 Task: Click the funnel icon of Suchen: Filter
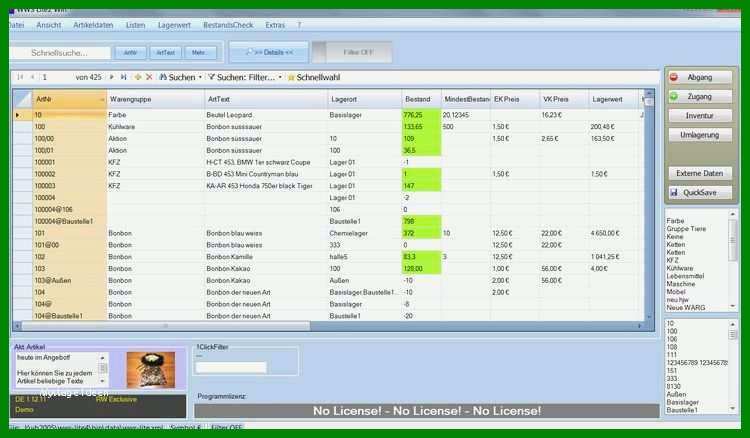click(x=211, y=77)
